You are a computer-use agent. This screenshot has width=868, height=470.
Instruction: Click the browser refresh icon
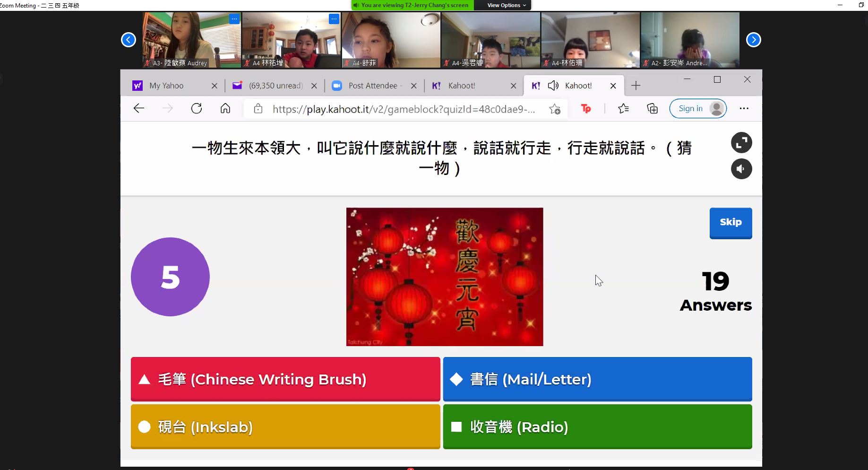click(197, 109)
